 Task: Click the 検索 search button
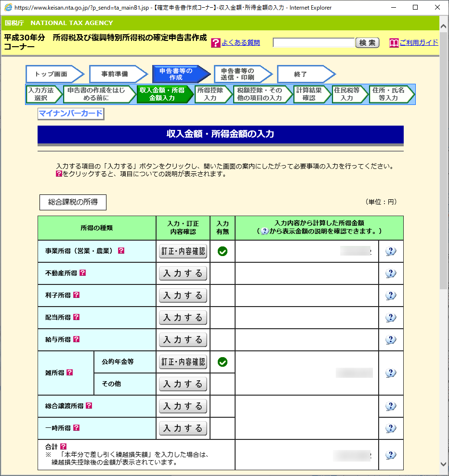(367, 43)
